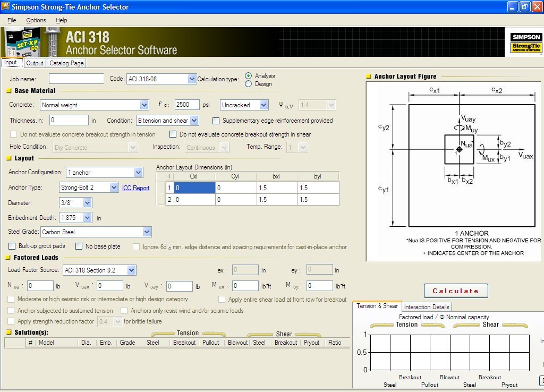Image resolution: width=544 pixels, height=392 pixels.
Task: Click the AS application icon in the title bar
Action: [x=6, y=6]
